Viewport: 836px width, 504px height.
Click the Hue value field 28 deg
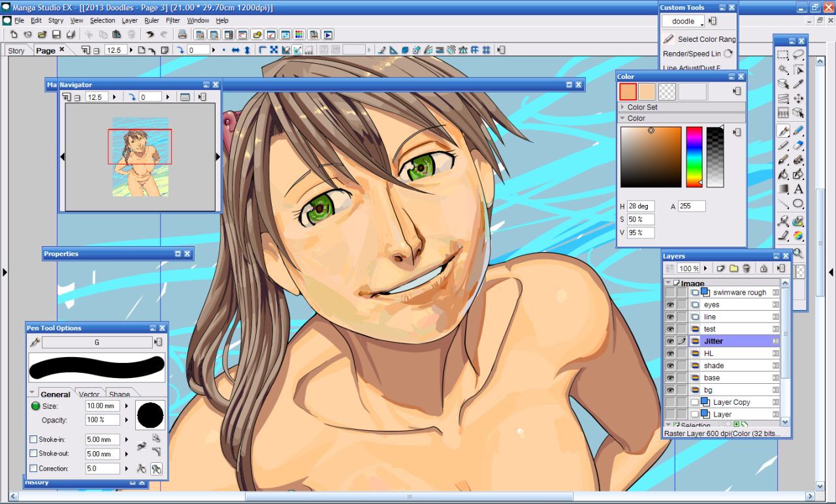point(640,206)
